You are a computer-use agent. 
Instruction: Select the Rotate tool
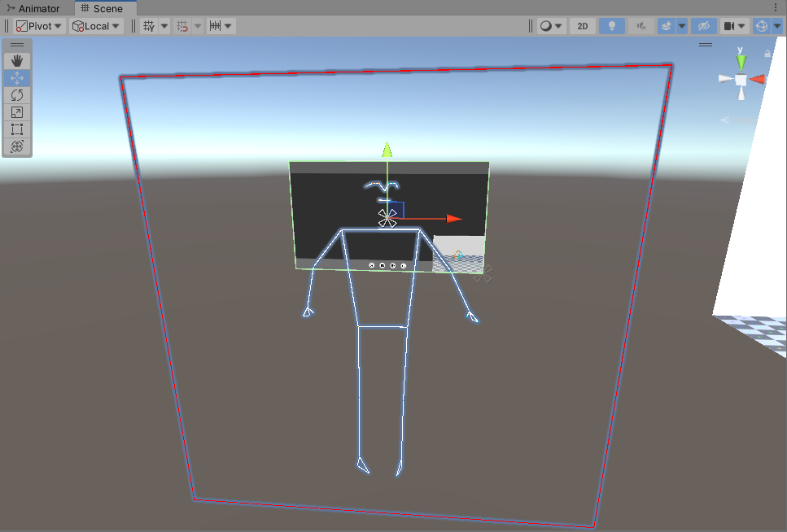click(17, 95)
